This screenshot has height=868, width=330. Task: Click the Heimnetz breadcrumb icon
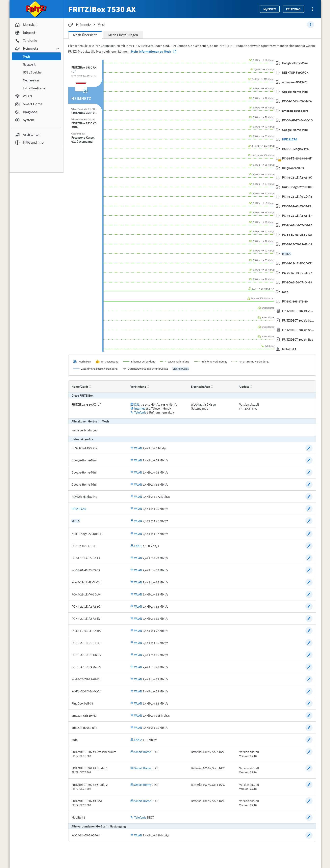click(x=71, y=25)
